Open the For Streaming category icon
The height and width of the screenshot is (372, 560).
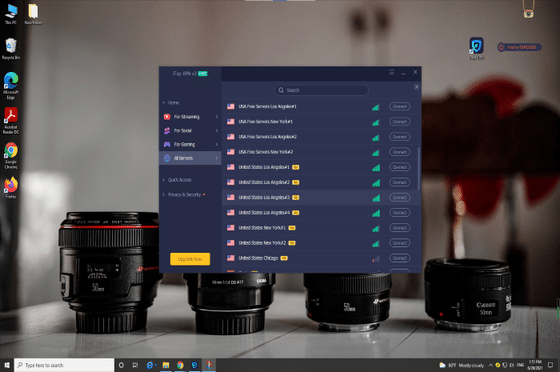pyautogui.click(x=167, y=117)
